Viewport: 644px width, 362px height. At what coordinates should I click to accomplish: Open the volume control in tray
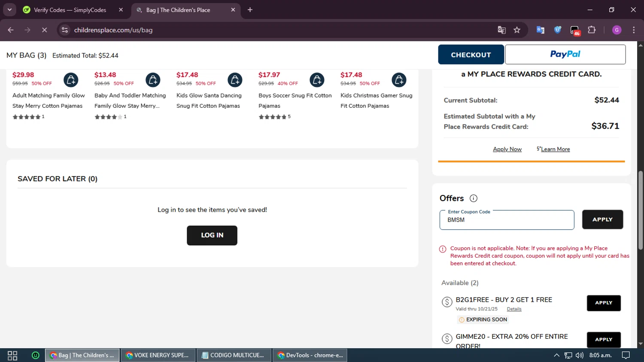tap(580, 355)
